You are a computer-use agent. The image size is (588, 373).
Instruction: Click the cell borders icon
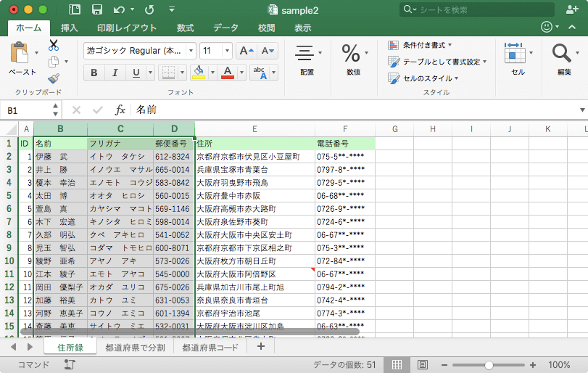coord(168,73)
